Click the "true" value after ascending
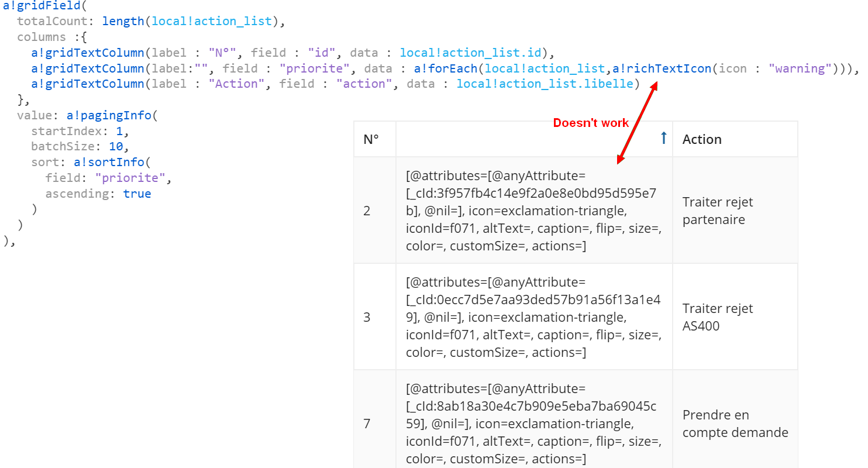Screen dimensions: 868x468 tap(137, 194)
